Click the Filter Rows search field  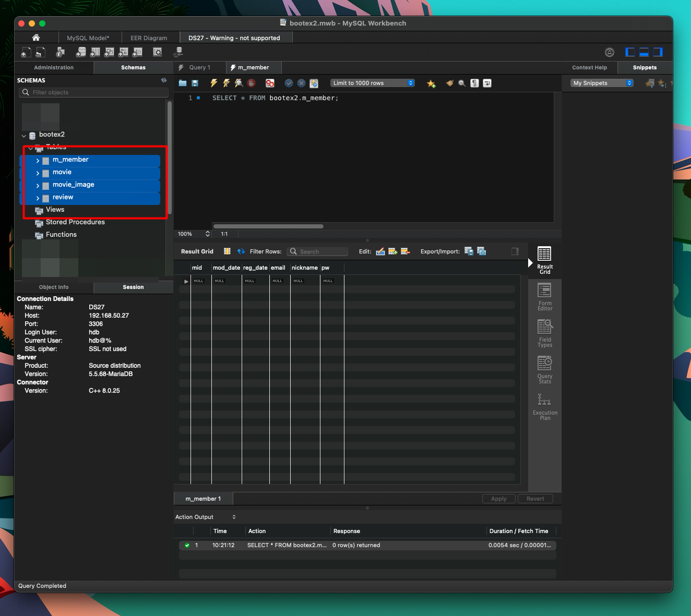[x=318, y=251]
